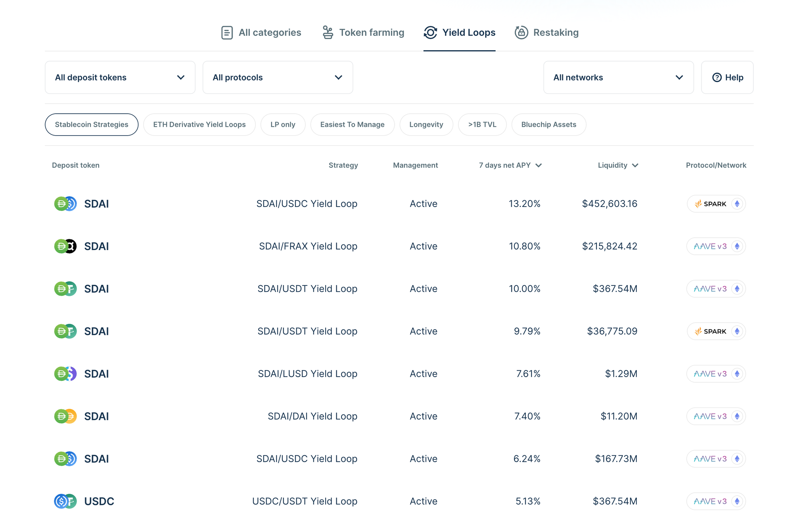Select the >1B TVL filter chip
This screenshot has width=798, height=532.
tap(482, 124)
